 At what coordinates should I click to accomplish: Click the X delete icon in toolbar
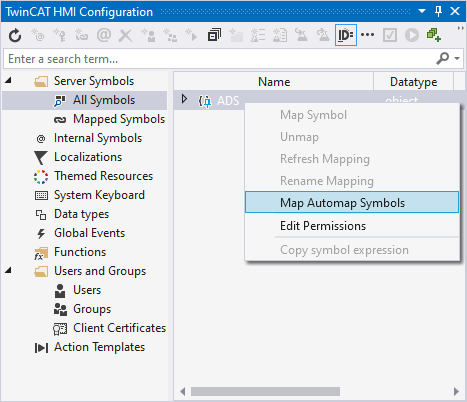point(126,35)
